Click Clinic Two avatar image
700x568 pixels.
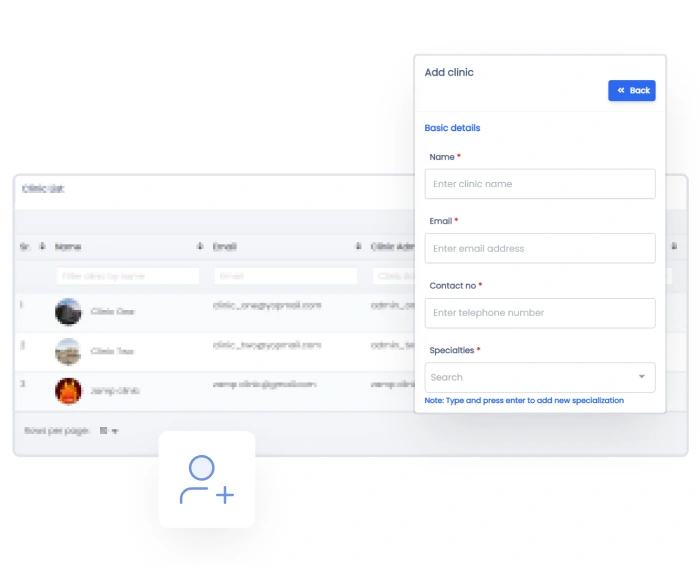click(68, 351)
